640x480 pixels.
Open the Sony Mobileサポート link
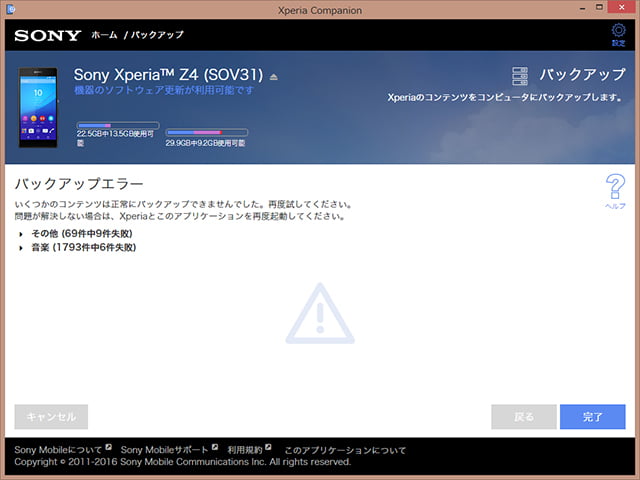pyautogui.click(x=165, y=450)
